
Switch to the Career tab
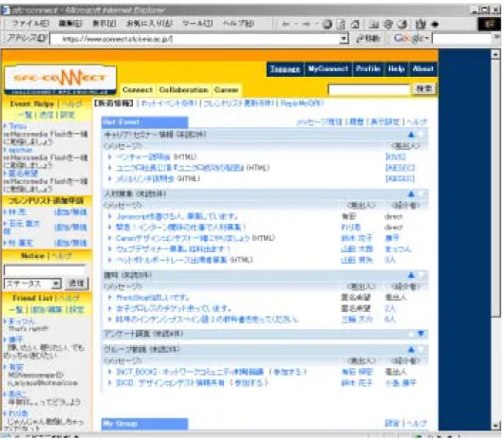[x=227, y=90]
